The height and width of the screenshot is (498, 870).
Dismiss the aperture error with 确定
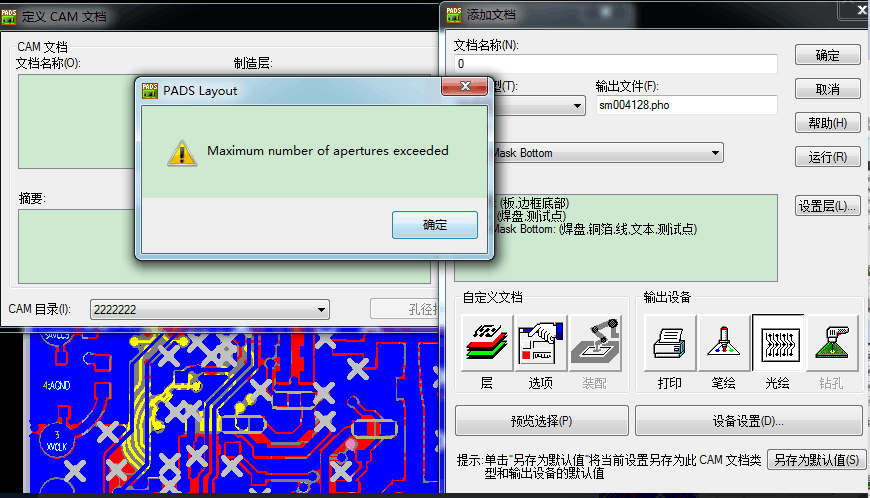click(434, 225)
